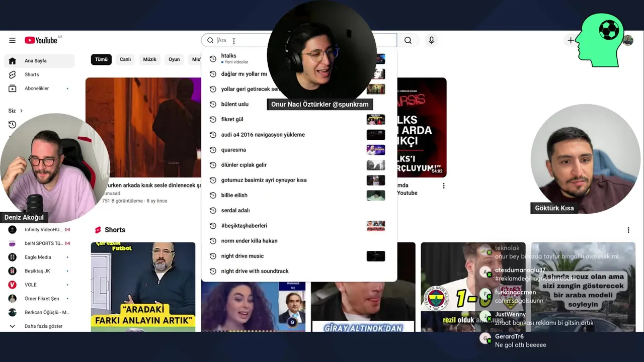Choose suggestion dağlar mı yollar mı
Viewport: 644px width, 362px height.
pos(299,74)
